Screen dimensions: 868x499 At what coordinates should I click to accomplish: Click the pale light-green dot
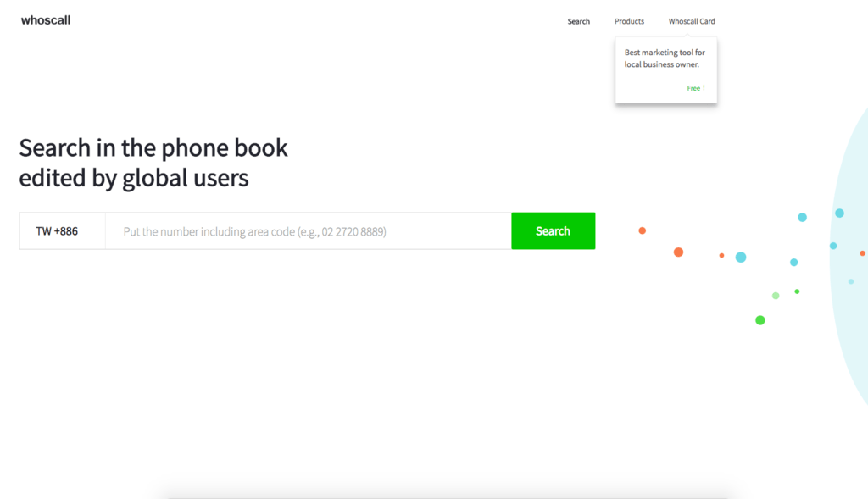coord(776,296)
